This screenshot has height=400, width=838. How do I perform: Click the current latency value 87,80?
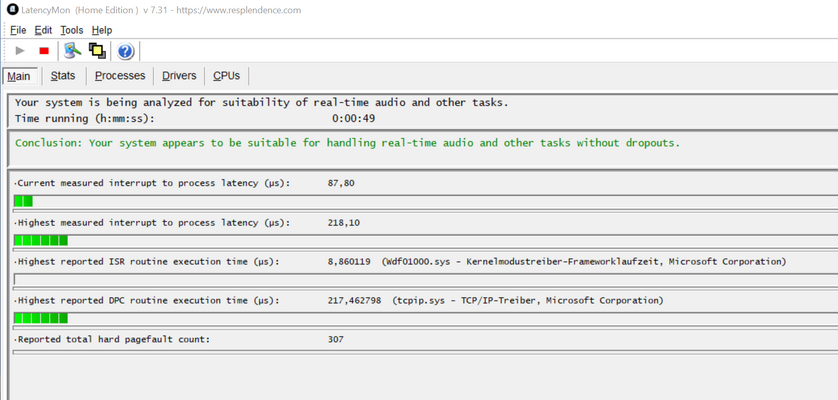(x=341, y=183)
